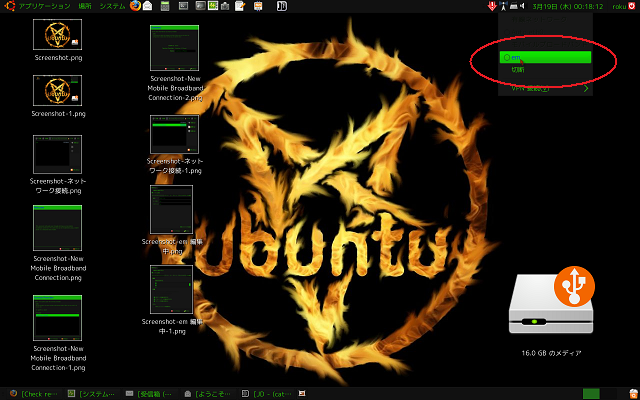The width and height of the screenshot is (640, 400).
Task: Click the roku user name
Action: click(x=619, y=7)
